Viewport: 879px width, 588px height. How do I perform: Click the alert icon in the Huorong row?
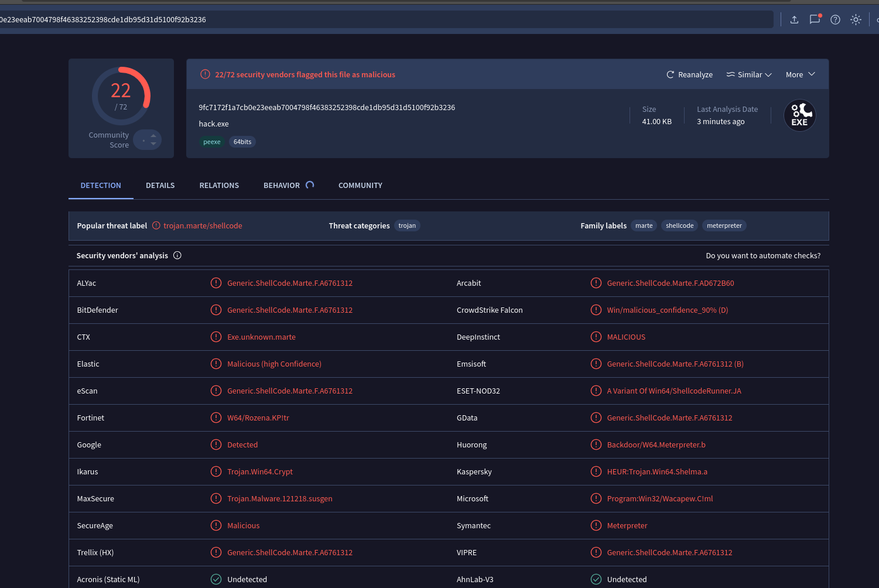point(596,445)
